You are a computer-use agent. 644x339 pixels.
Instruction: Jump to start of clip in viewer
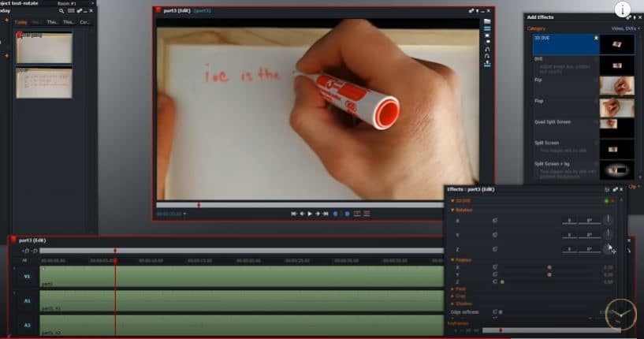tap(294, 214)
